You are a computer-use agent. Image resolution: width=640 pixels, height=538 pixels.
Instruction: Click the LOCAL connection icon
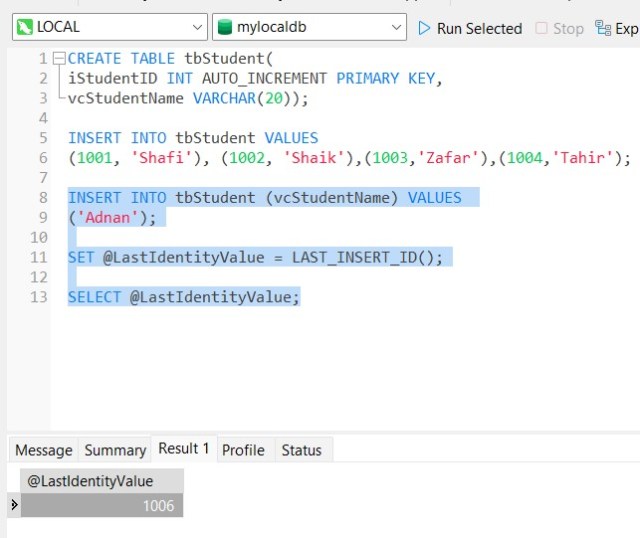24,28
